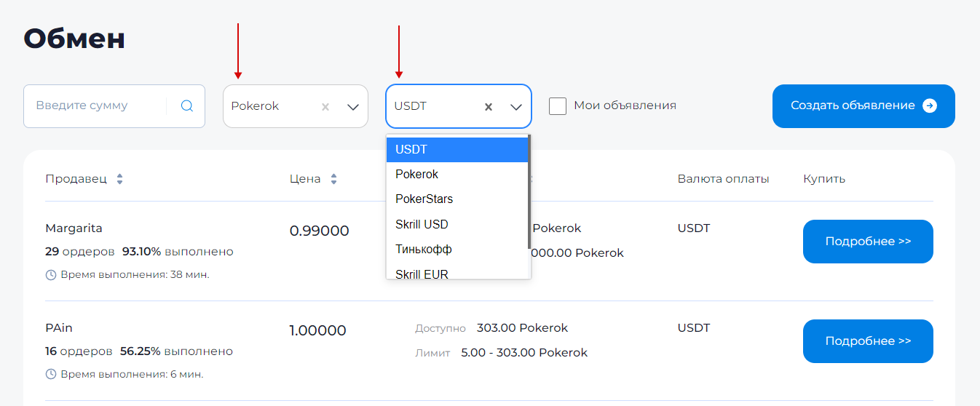Click USDT payment currency in PAin row
The width and height of the screenshot is (980, 406).
click(693, 328)
